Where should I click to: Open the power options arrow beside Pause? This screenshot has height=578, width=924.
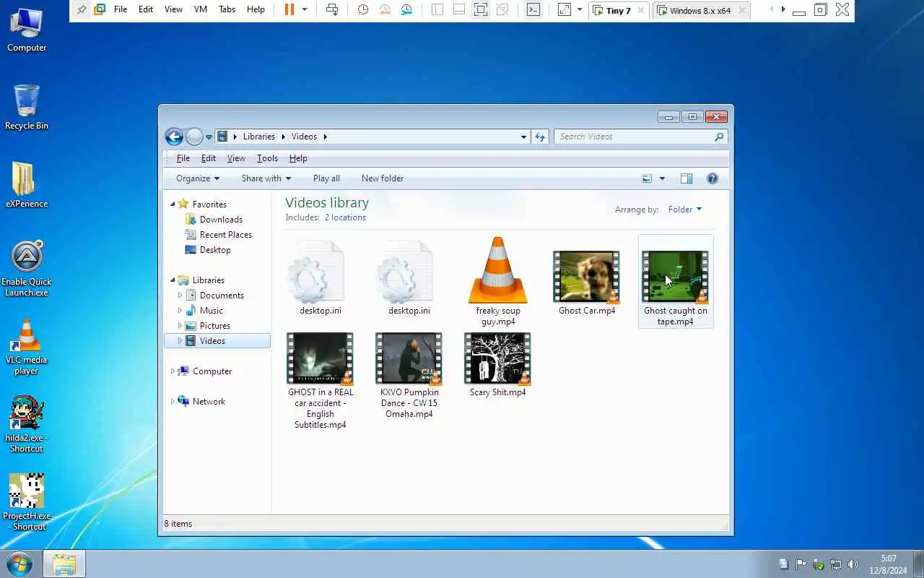coord(305,9)
